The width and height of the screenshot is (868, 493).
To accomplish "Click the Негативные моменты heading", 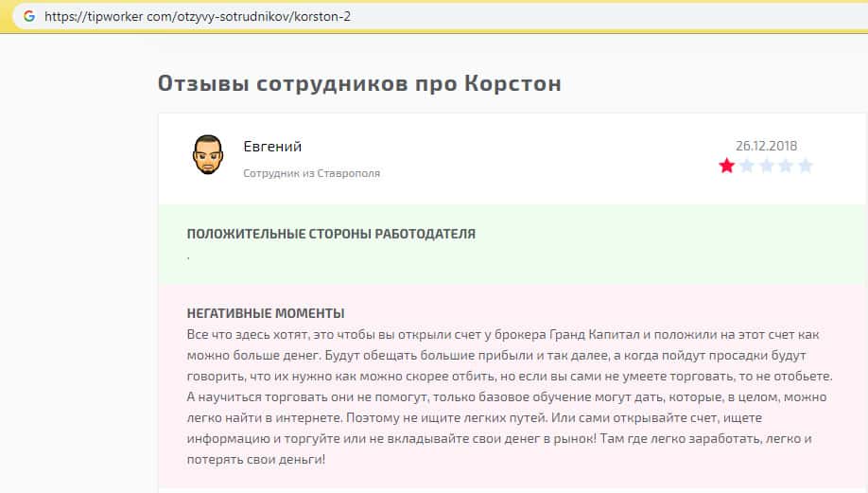I will 266,313.
